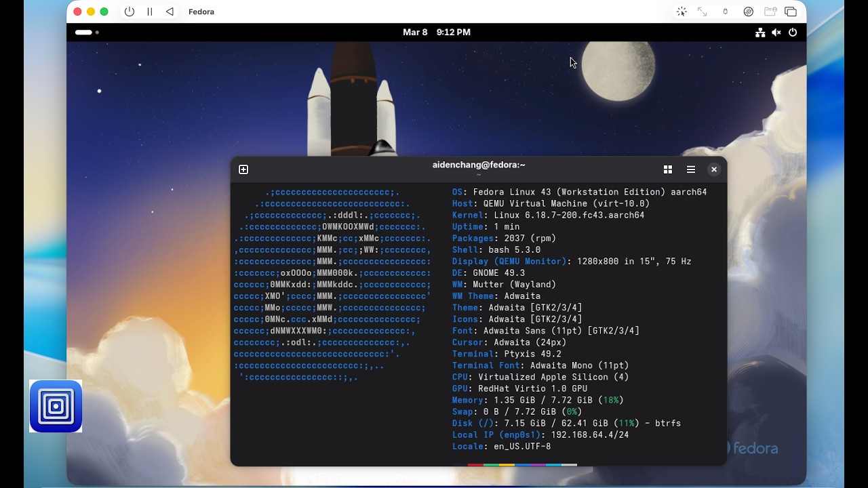This screenshot has width=868, height=488.
Task: Click the Kernel Linux 6.18.7-200 line
Action: tap(549, 215)
